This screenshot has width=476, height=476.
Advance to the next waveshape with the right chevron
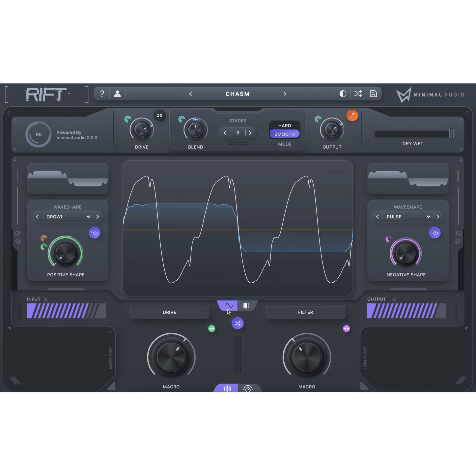[98, 216]
